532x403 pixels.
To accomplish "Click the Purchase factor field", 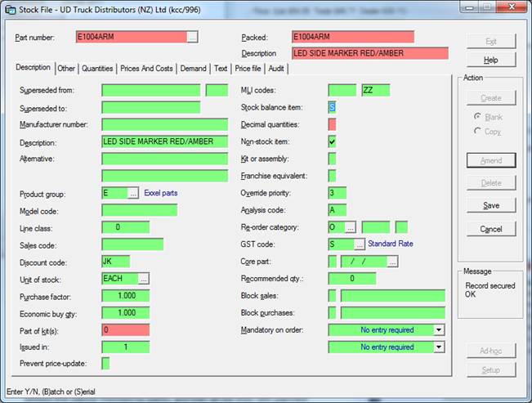I will (126, 296).
